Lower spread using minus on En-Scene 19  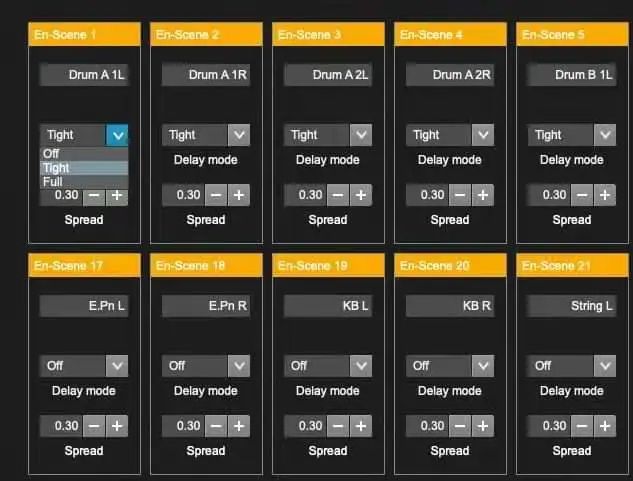338,426
